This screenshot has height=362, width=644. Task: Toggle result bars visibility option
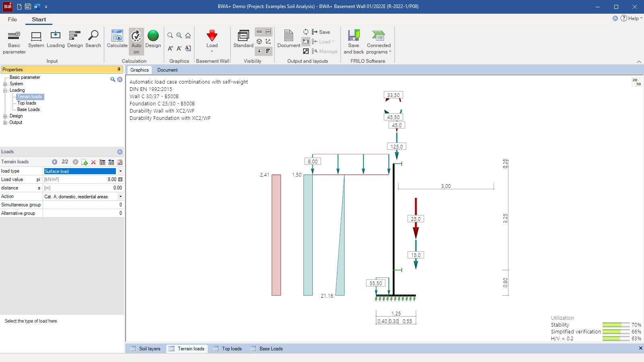click(268, 51)
